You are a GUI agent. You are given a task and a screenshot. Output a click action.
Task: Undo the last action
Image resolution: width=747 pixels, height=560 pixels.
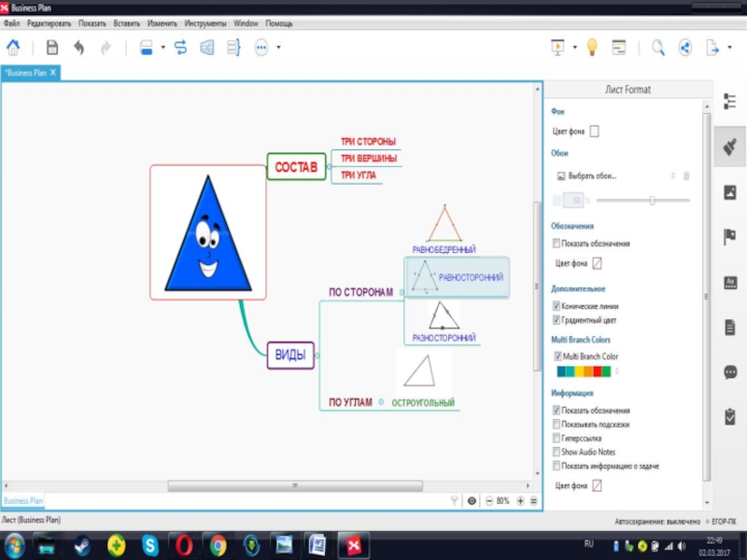coord(78,48)
